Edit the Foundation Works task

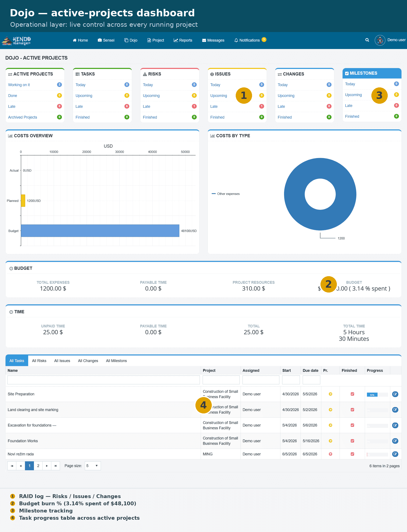click(395, 441)
